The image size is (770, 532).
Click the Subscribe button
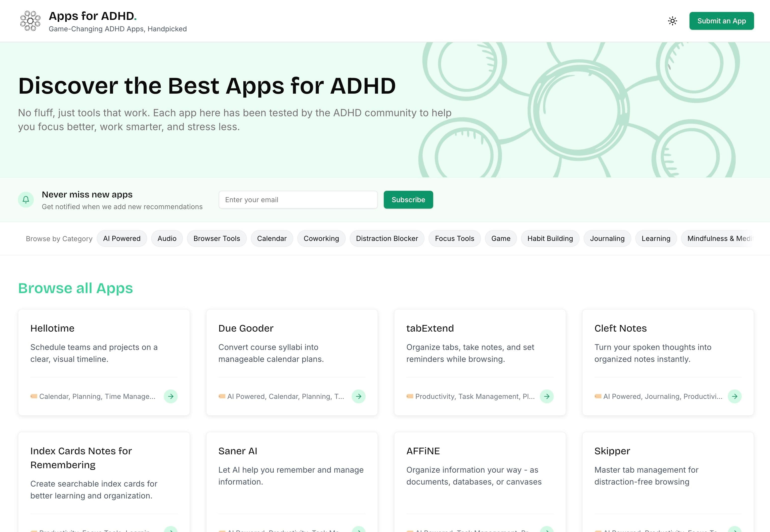tap(408, 200)
